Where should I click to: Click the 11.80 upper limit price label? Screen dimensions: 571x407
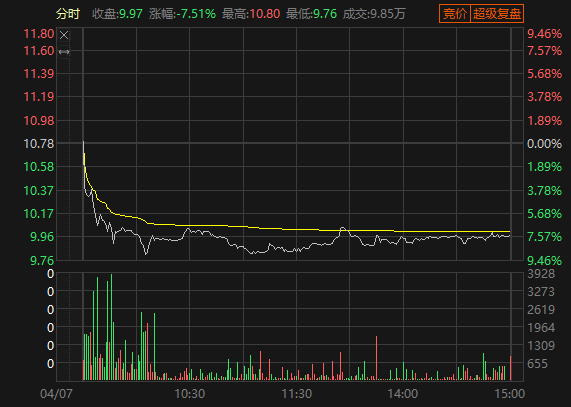coord(39,34)
